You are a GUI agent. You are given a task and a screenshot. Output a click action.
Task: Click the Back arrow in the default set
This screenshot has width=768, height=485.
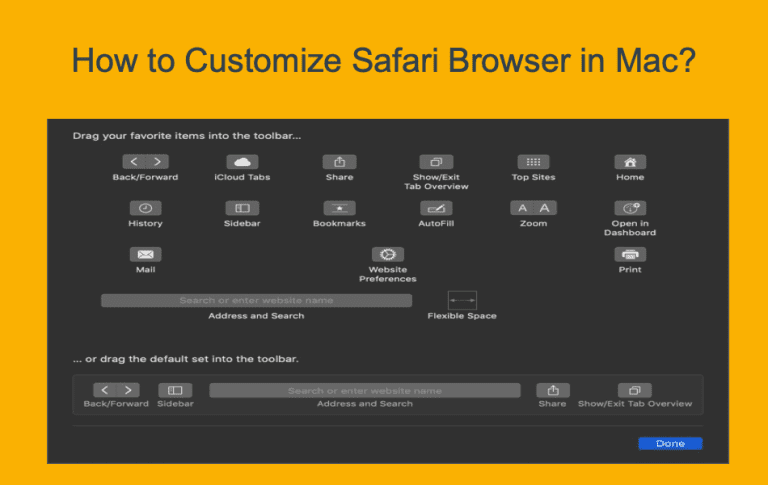pyautogui.click(x=105, y=390)
